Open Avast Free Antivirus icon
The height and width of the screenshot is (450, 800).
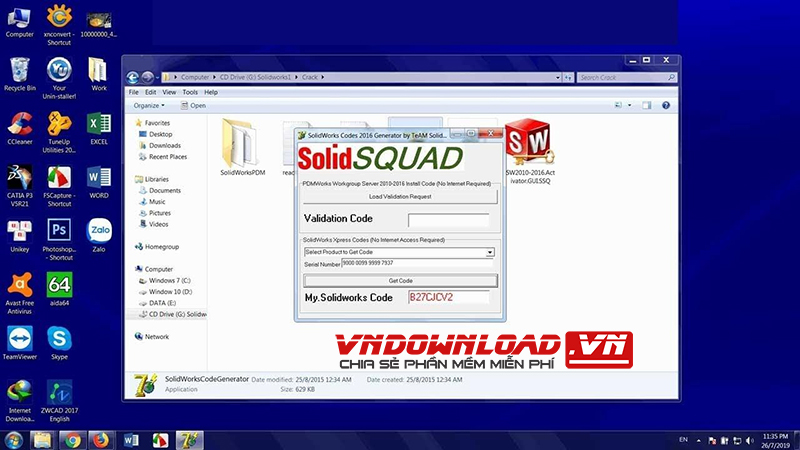click(x=19, y=293)
